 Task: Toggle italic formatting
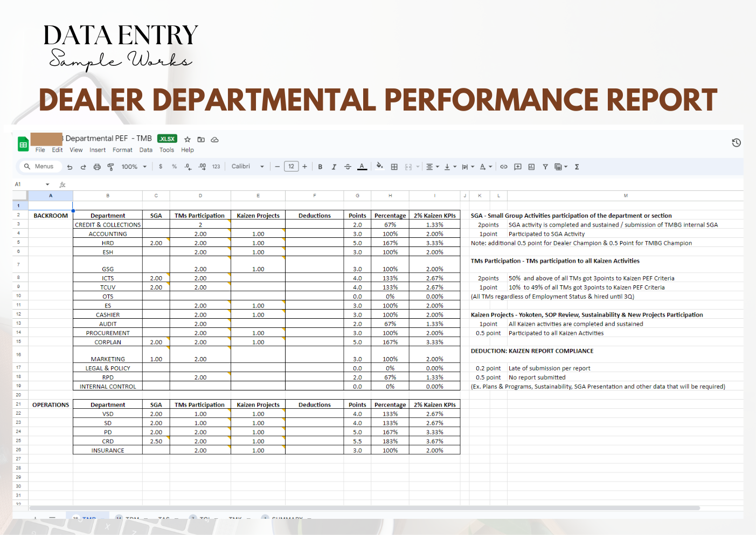(x=334, y=167)
